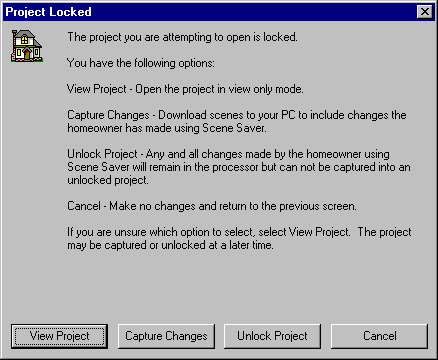Choose the Capture Changes button

[166, 336]
